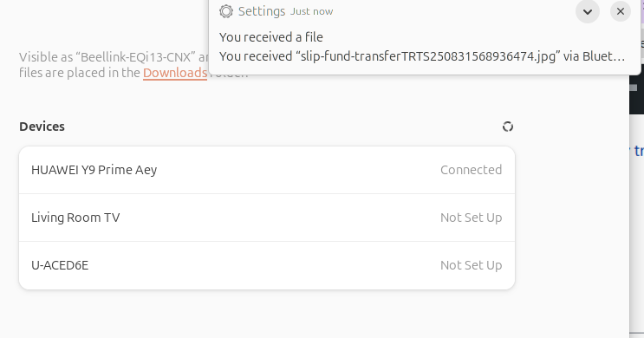Click the 'files are placed in the' text
The width and height of the screenshot is (644, 338).
[80, 73]
